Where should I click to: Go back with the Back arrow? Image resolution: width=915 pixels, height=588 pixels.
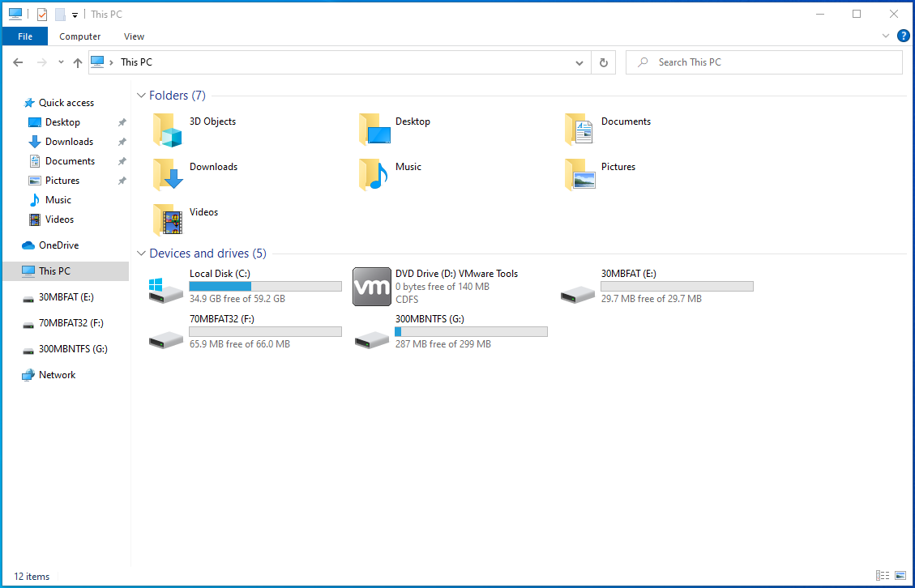click(x=18, y=62)
